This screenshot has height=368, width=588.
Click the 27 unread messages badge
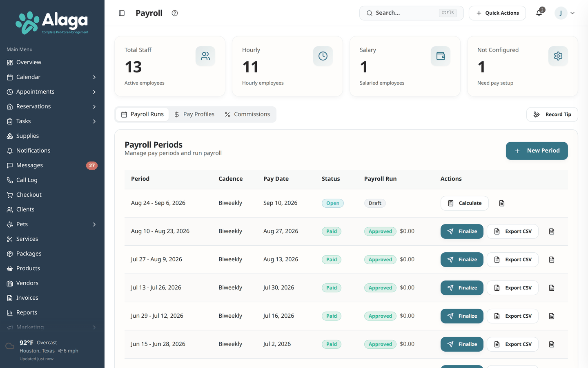coord(92,166)
